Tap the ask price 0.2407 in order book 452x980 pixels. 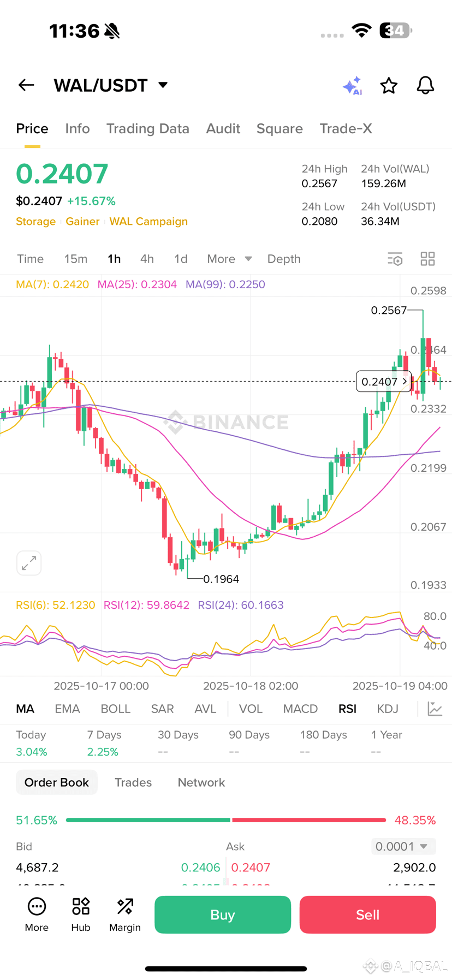[x=251, y=868]
